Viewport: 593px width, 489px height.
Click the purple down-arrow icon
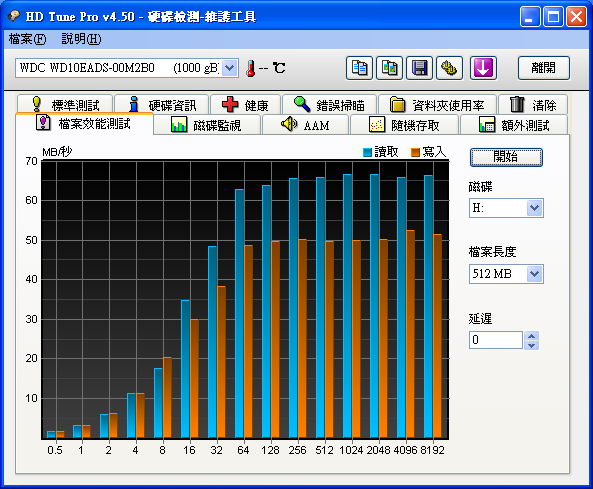[483, 68]
